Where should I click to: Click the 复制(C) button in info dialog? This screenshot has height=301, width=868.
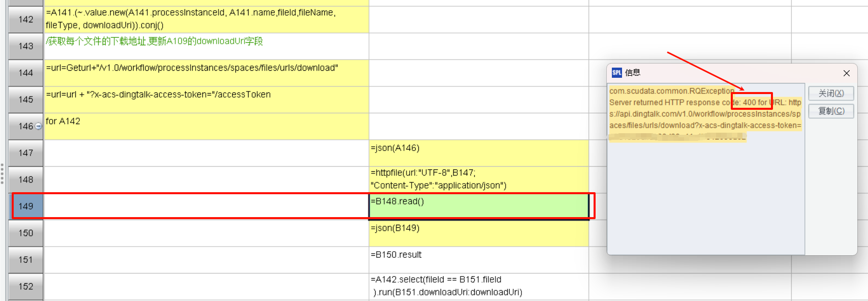831,111
